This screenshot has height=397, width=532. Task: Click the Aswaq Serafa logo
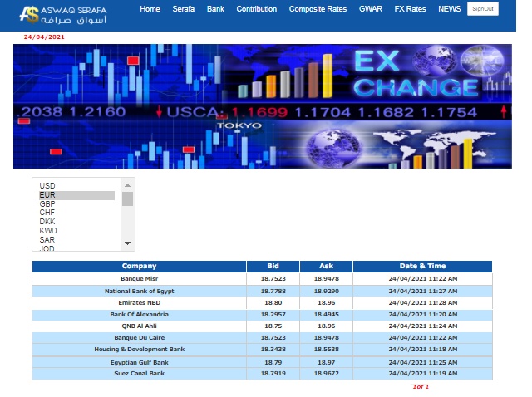[x=63, y=15]
